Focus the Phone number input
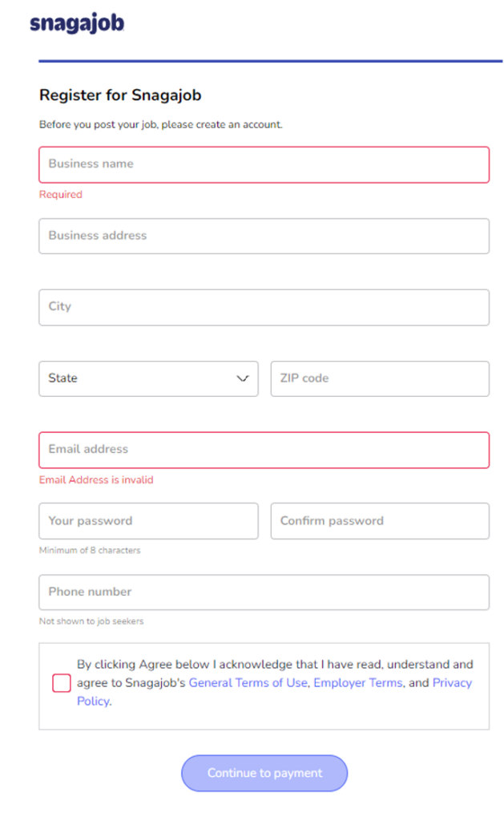This screenshot has height=821, width=504. pos(264,592)
